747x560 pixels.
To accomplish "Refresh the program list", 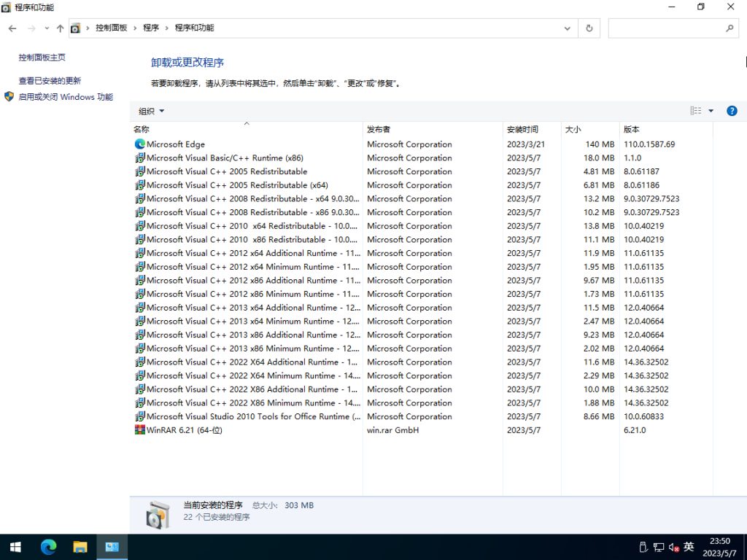I will [589, 28].
